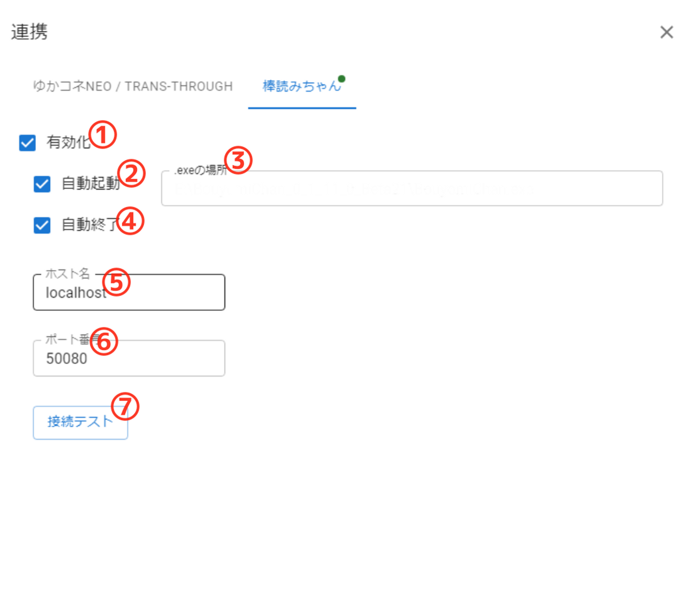Click the red circled number 5 marker
This screenshot has height=595, width=700.
pos(116,282)
